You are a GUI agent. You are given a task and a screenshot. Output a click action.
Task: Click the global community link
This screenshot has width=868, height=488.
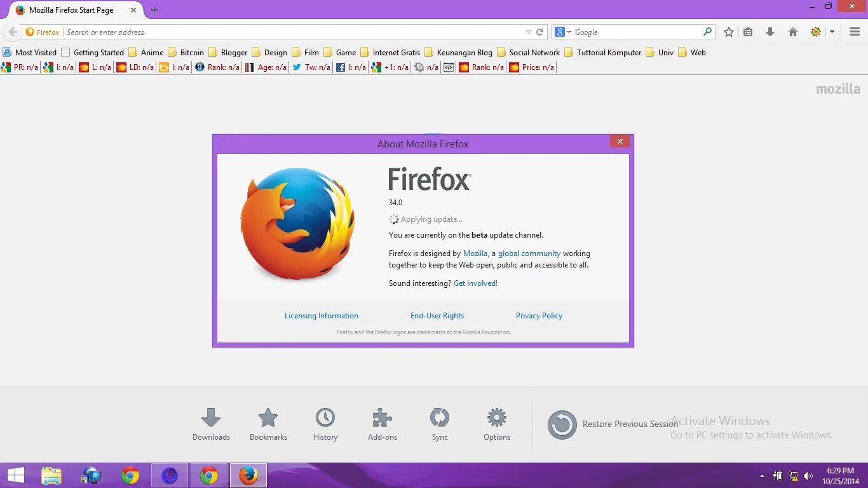pos(529,254)
